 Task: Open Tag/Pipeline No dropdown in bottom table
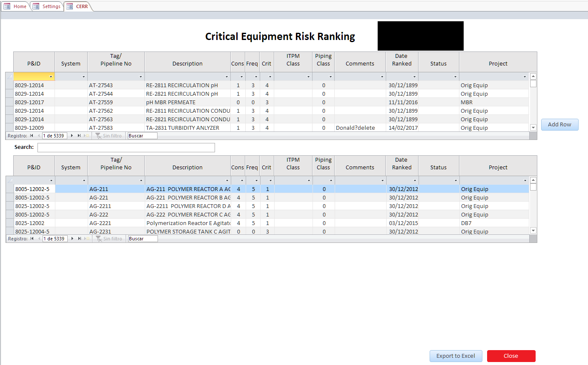pyautogui.click(x=141, y=181)
